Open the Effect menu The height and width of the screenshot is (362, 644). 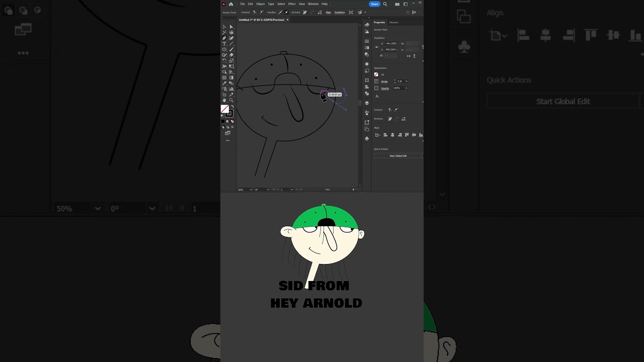292,4
